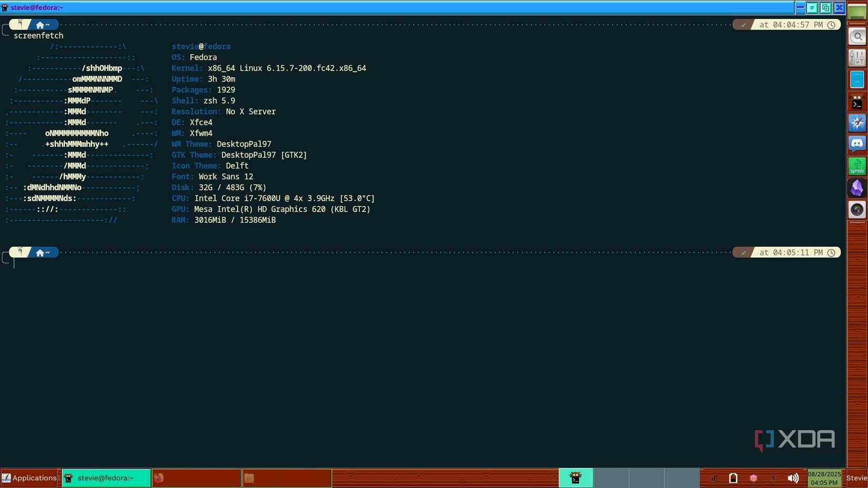Launch Discord from the side panel
This screenshot has width=868, height=488.
[857, 144]
